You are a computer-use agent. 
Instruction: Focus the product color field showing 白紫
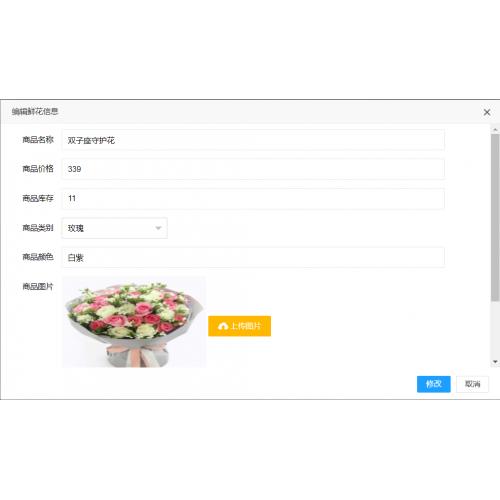[x=253, y=257]
